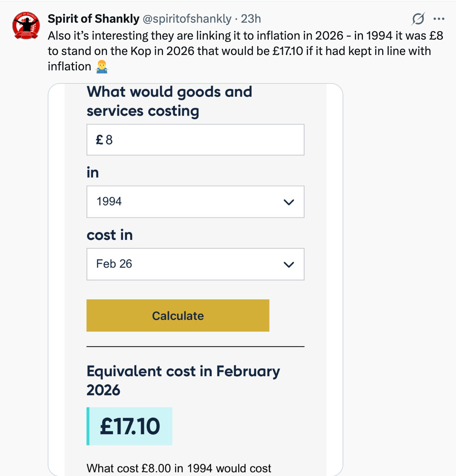Click the "What cost £8.00 in 1994" text

(179, 468)
